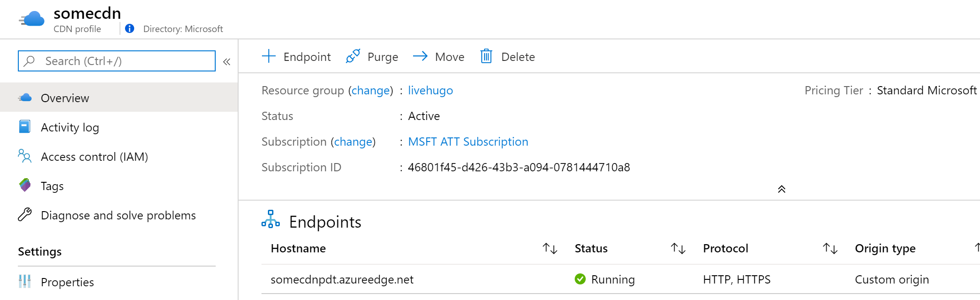Collapse the essentials section with up chevrons

coord(781,189)
